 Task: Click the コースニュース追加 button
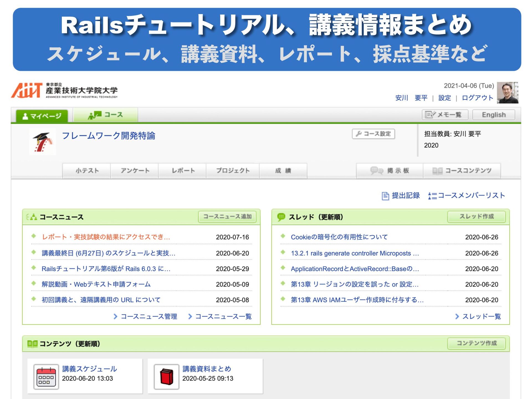(x=227, y=216)
